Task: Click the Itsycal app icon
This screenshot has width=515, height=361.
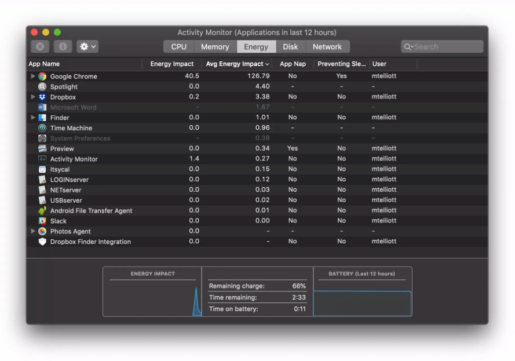Action: pyautogui.click(x=42, y=169)
